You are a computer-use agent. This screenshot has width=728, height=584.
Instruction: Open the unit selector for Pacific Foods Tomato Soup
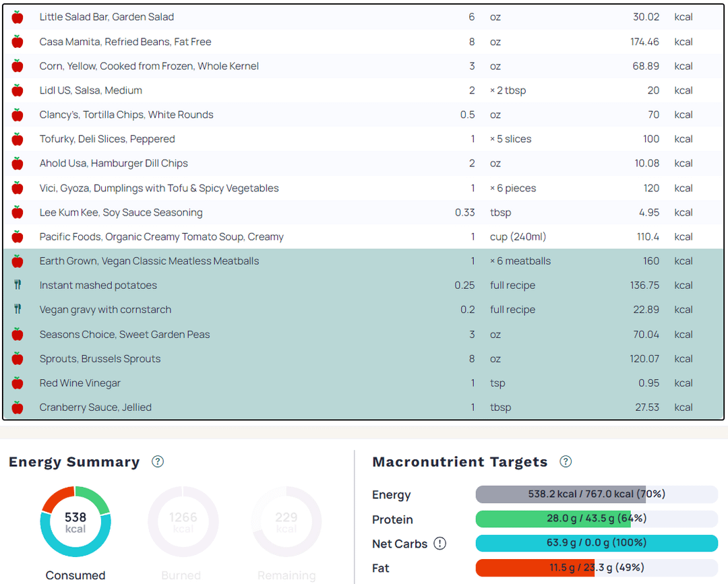pyautogui.click(x=518, y=236)
